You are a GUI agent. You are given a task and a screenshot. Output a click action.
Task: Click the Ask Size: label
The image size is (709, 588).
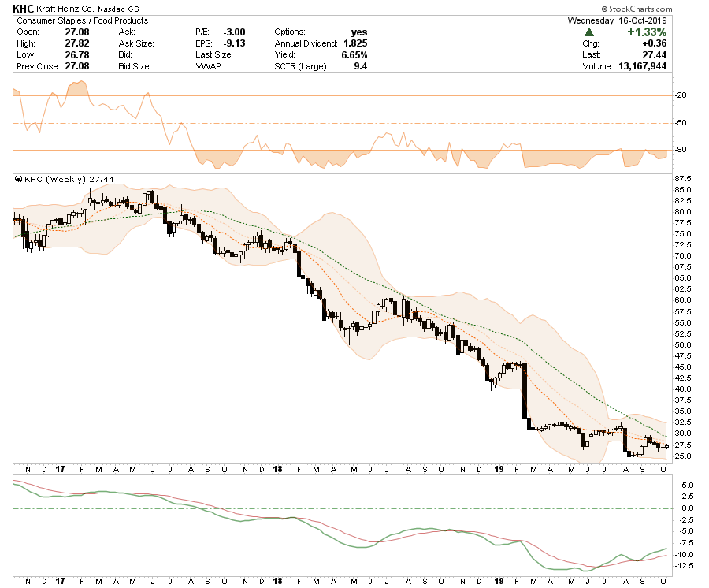136,43
